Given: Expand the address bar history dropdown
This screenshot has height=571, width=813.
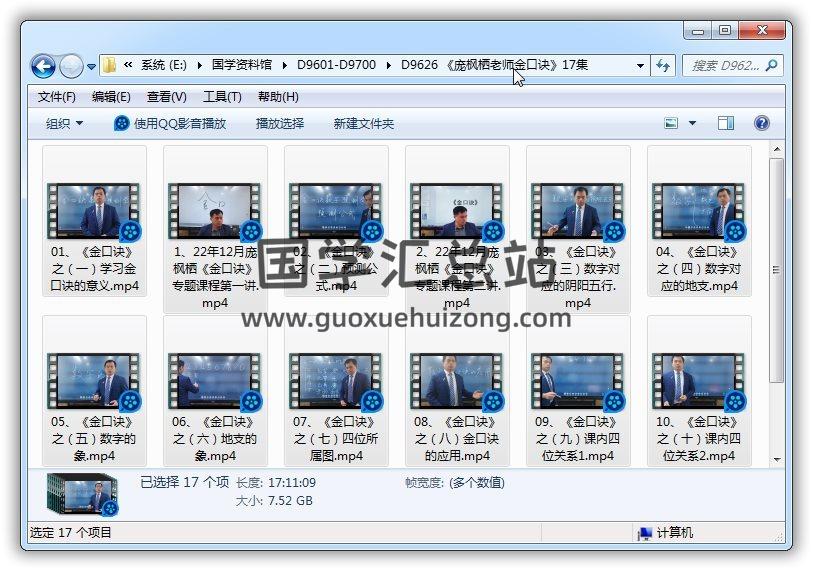Looking at the screenshot, I should click(x=640, y=66).
